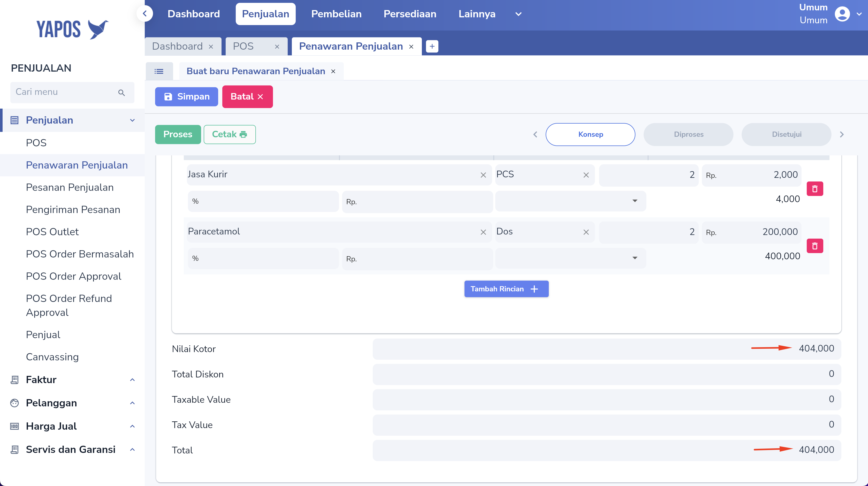Screen dimensions: 868x486
Task: Click the Cetak print button
Action: 230,134
